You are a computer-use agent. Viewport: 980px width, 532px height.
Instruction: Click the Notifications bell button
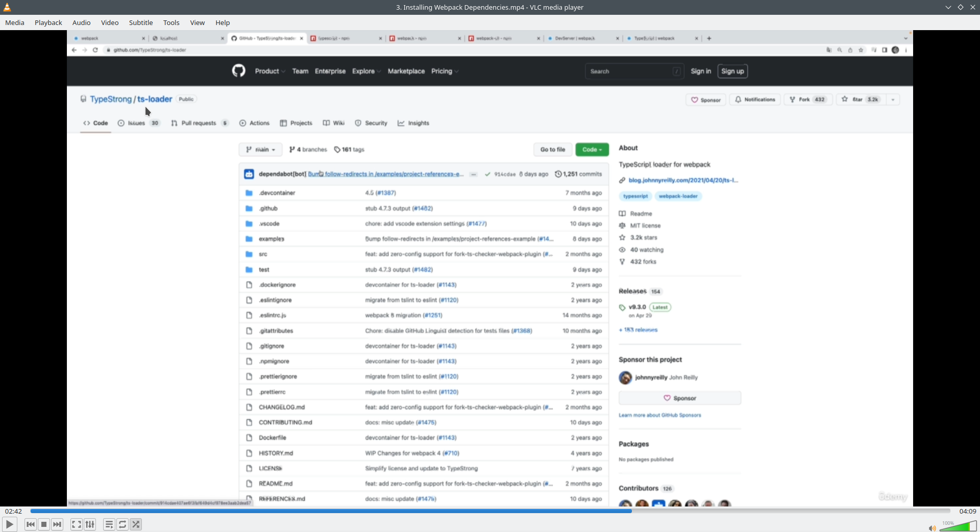(x=755, y=100)
